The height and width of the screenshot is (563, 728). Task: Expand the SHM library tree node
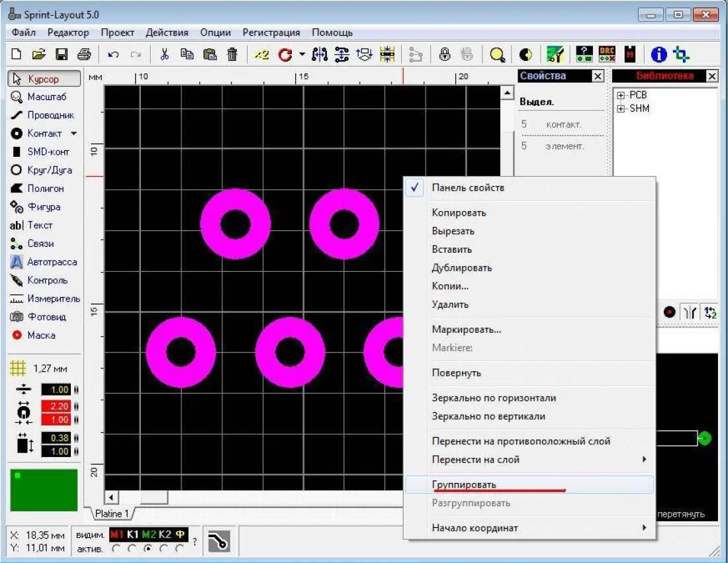[x=621, y=108]
